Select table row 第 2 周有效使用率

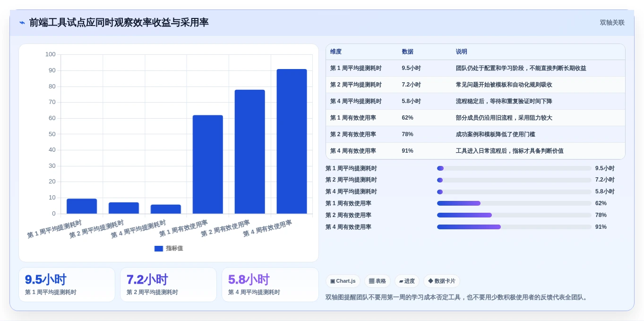[475, 134]
